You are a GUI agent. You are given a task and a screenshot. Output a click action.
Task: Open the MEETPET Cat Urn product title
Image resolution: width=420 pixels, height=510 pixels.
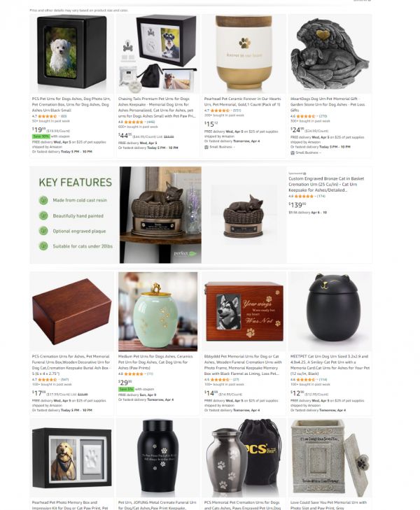(330, 365)
